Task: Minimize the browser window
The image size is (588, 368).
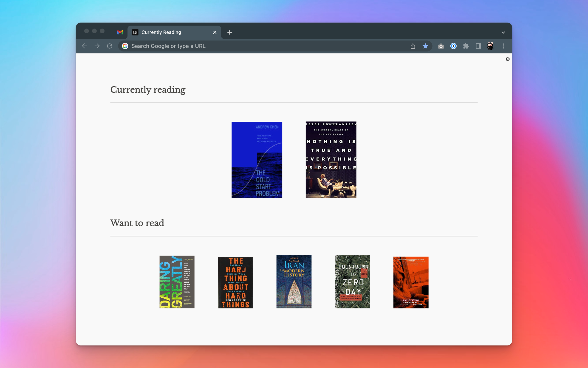Action: coord(94,31)
